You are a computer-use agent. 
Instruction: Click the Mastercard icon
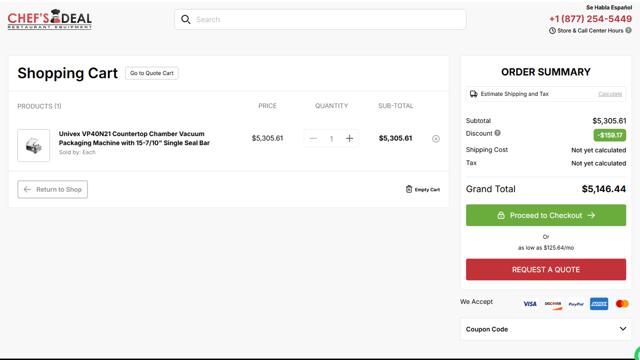622,304
